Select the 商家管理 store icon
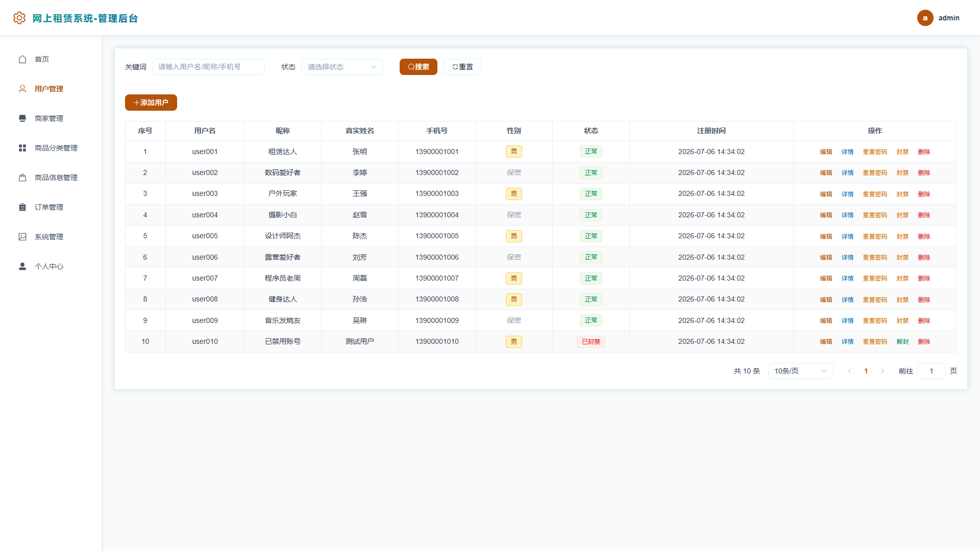The width and height of the screenshot is (980, 551). pyautogui.click(x=22, y=118)
